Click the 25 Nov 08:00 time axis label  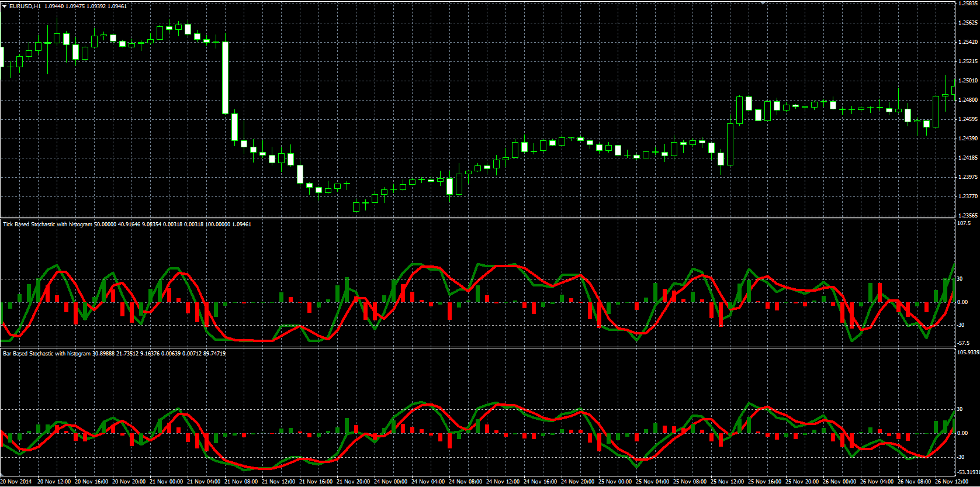tap(690, 482)
